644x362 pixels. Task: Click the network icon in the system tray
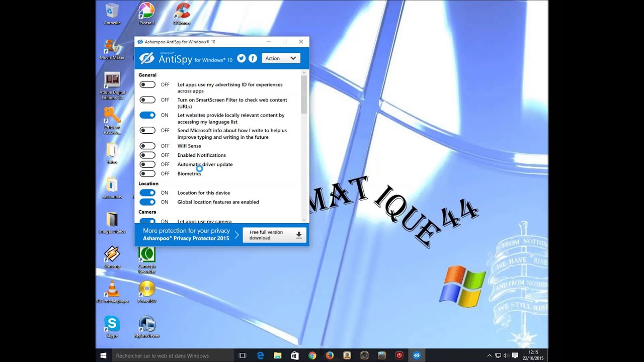498,355
